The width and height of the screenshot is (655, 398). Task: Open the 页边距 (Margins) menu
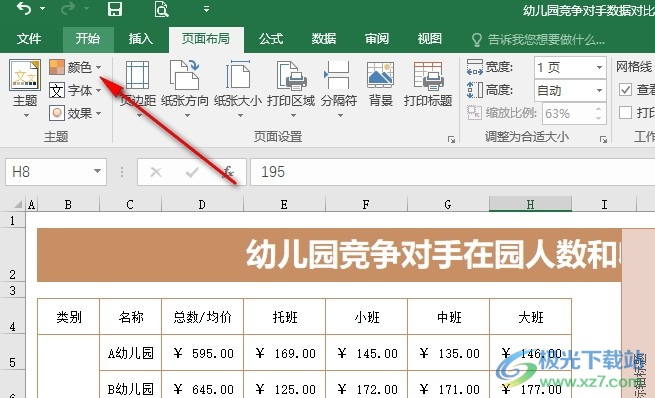point(137,89)
